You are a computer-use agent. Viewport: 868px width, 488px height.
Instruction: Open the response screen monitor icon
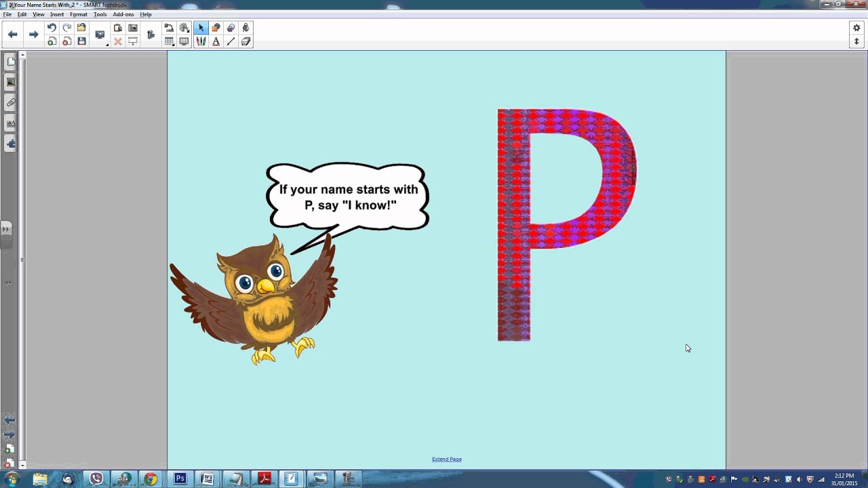pyautogui.click(x=184, y=41)
